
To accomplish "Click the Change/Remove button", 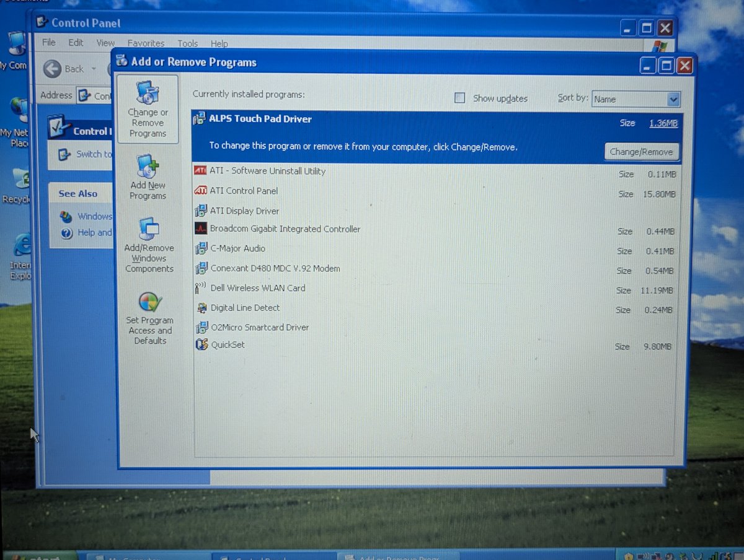I will click(x=641, y=152).
